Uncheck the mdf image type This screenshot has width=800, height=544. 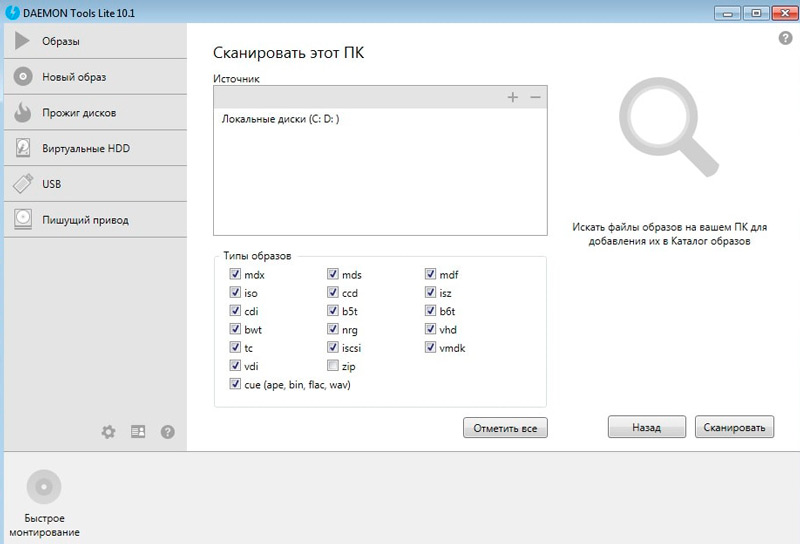(430, 274)
